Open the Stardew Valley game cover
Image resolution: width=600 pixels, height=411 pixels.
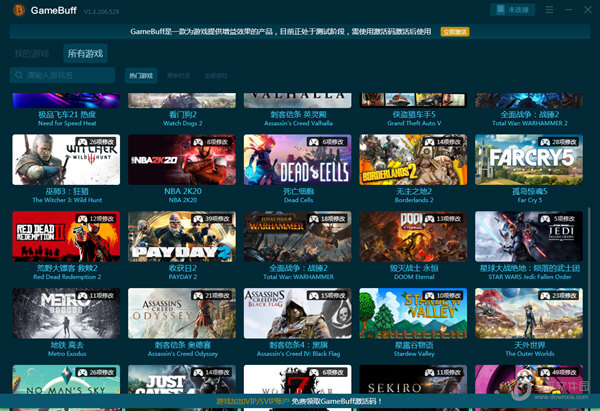pyautogui.click(x=413, y=313)
